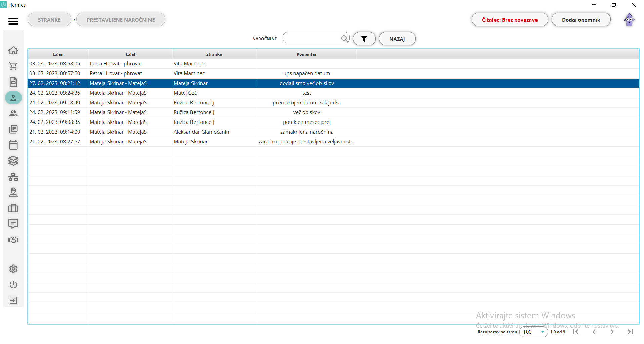Screen dimensions: 644x344
Task: Click 'zamaknjena naročnina' comment cell
Action: [x=306, y=132]
